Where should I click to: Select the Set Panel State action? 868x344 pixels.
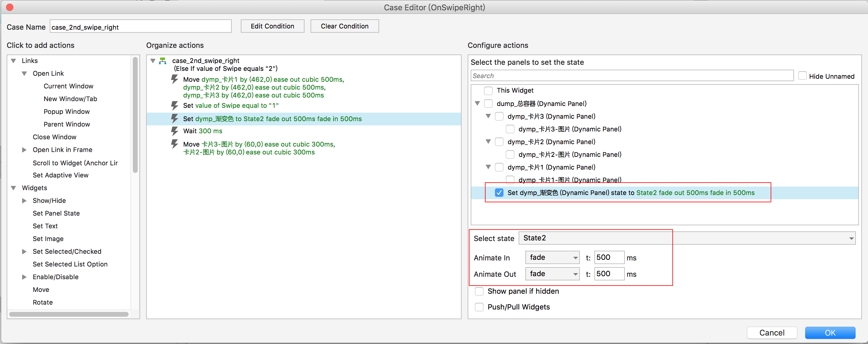(x=56, y=213)
